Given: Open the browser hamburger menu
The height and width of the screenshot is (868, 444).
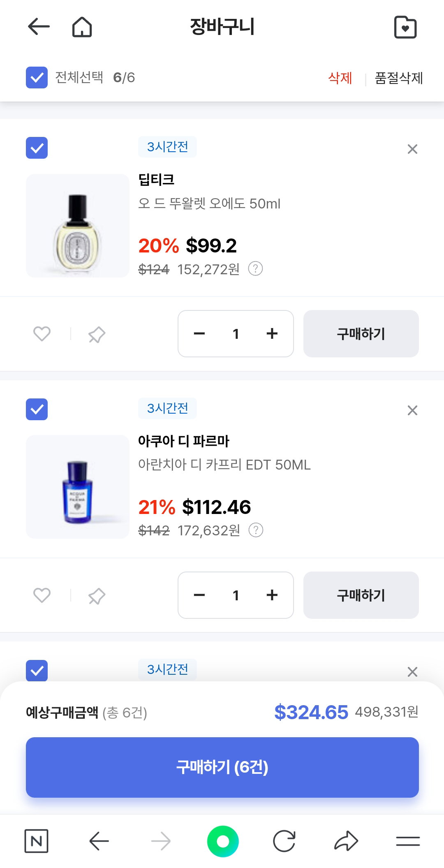Looking at the screenshot, I should [x=408, y=841].
